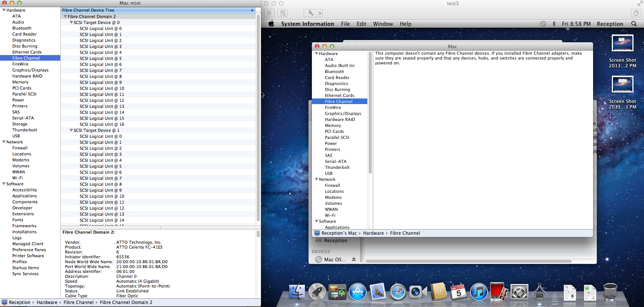Viewport: 644px width, 307px height.
Task: Collapse SCSI Target Device @ 1
Action: 71,130
